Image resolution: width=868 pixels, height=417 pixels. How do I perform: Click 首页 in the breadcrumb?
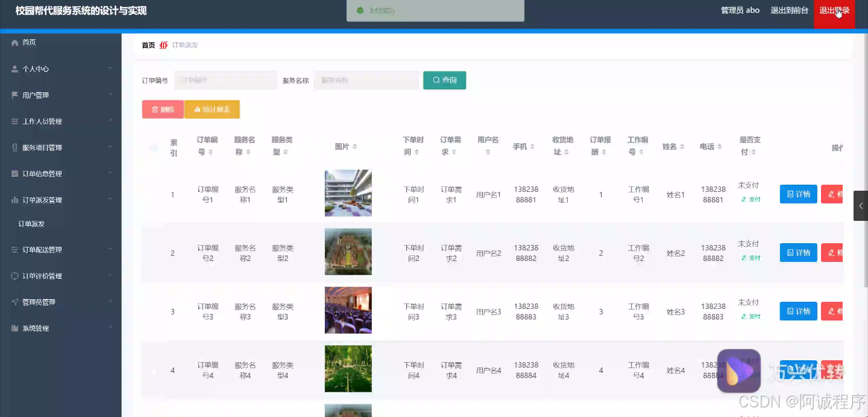pyautogui.click(x=148, y=45)
